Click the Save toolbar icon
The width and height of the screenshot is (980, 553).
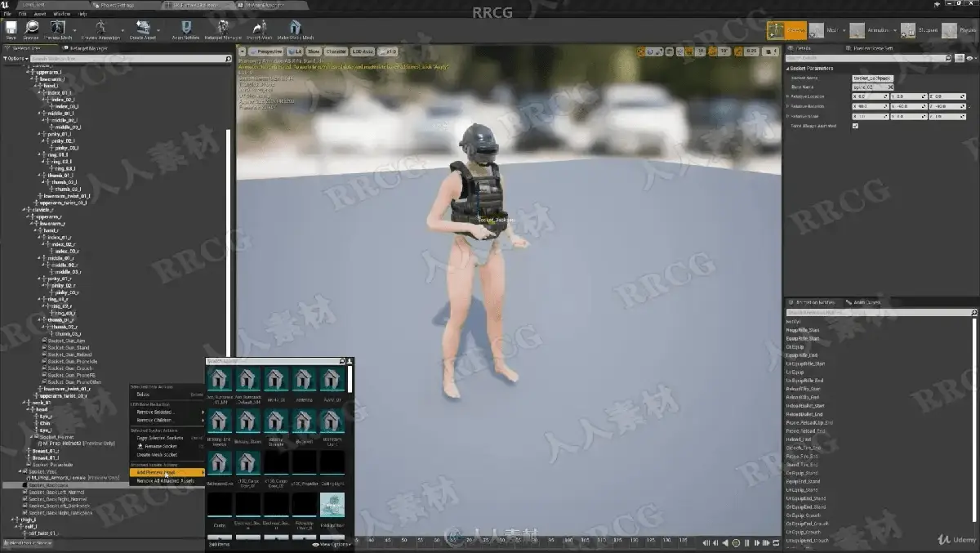click(x=11, y=29)
